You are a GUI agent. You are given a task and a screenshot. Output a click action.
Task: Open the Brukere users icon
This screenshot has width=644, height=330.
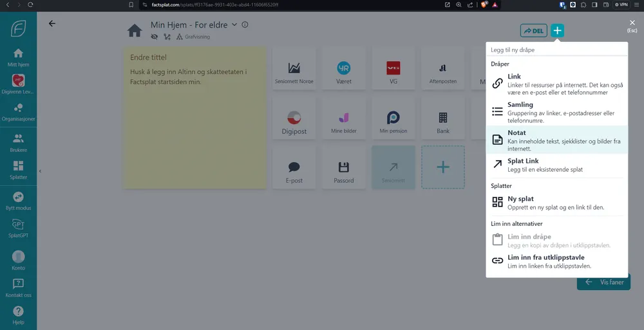tap(18, 142)
